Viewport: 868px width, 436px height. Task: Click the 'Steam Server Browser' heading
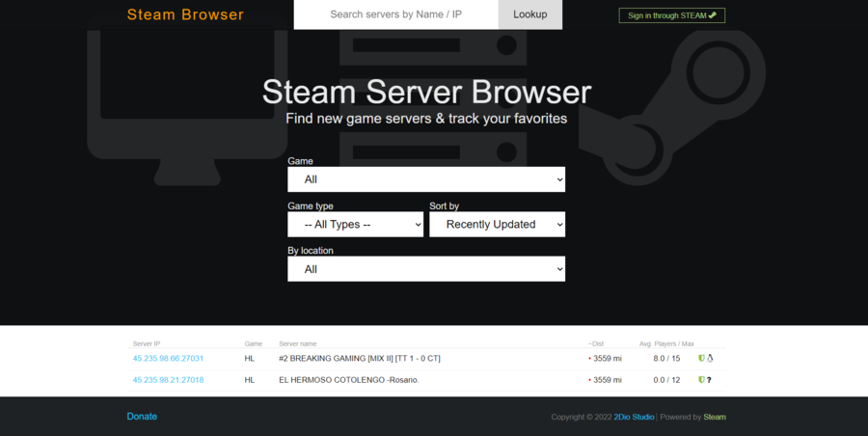coord(426,92)
